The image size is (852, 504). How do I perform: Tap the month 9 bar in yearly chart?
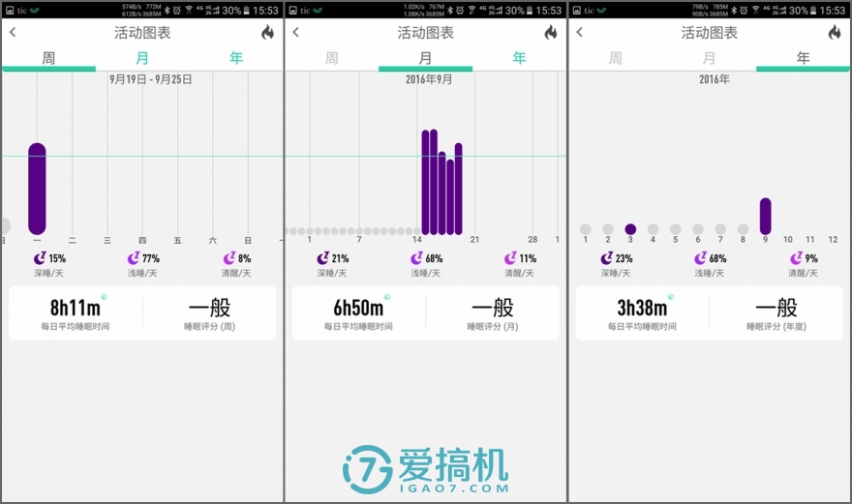pyautogui.click(x=765, y=216)
